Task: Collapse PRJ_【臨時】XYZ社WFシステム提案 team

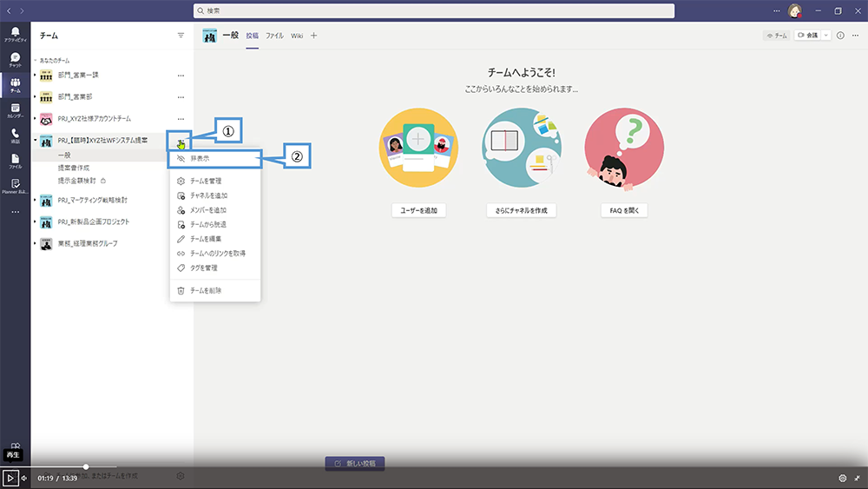Action: [x=35, y=140]
